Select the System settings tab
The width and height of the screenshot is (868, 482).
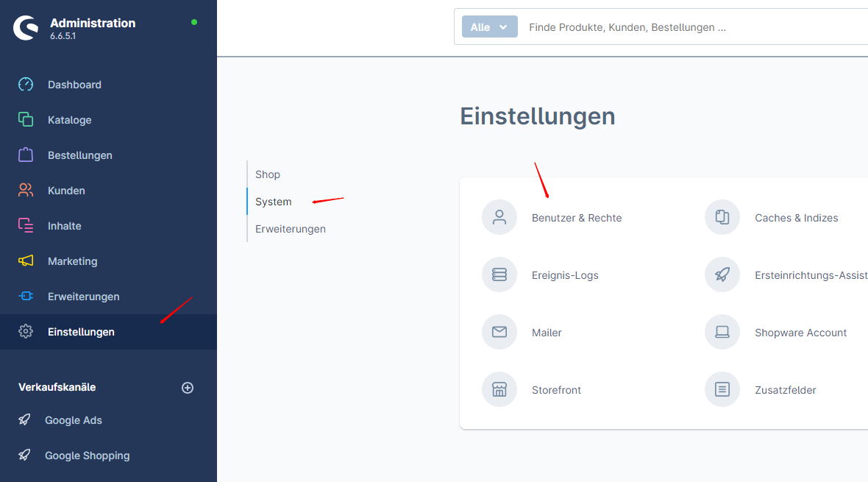(x=274, y=202)
